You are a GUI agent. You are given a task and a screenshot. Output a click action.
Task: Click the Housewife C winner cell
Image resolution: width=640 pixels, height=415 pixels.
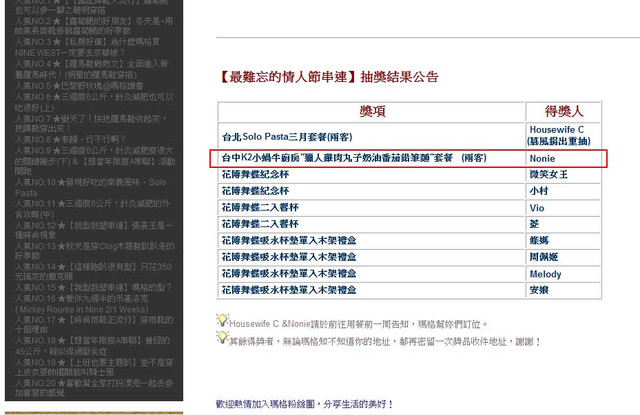coord(563,135)
